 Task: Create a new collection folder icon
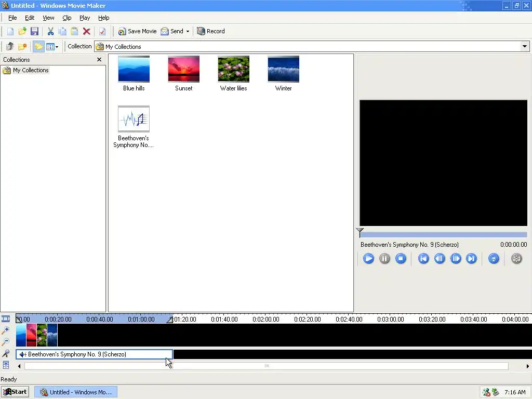point(22,46)
